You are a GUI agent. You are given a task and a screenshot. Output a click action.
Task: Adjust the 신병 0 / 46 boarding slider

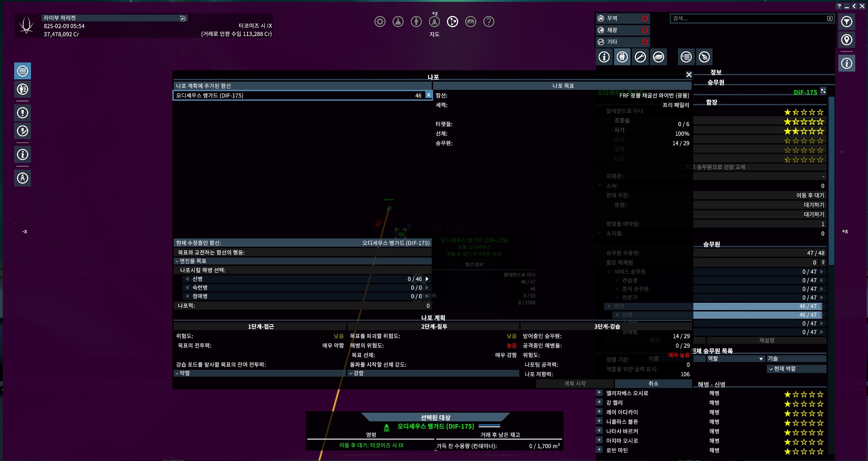(307, 279)
